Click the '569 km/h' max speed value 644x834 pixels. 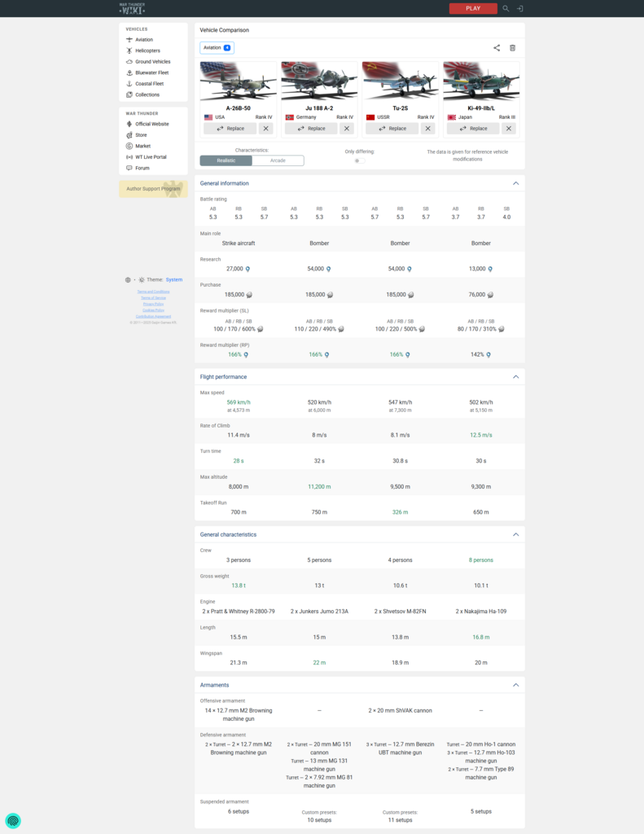tap(239, 402)
